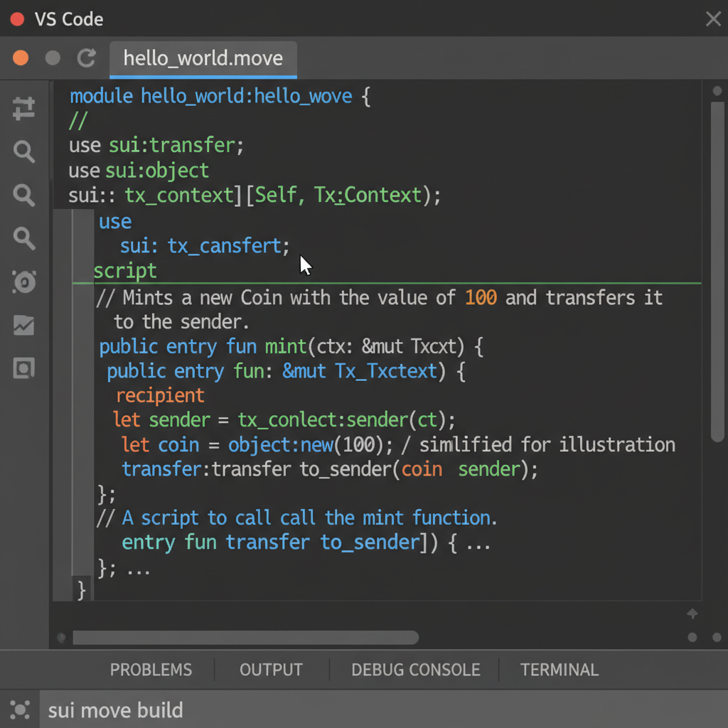
Task: Open the OUTPUT panel
Action: pyautogui.click(x=271, y=669)
